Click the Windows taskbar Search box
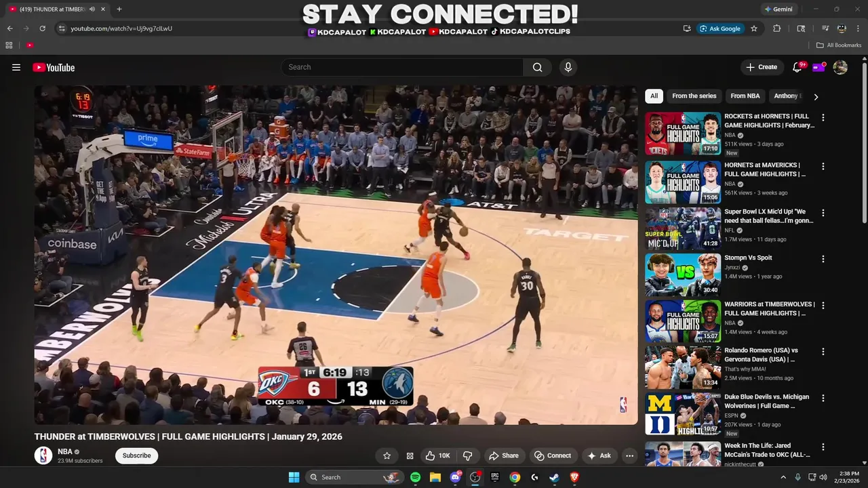The width and height of the screenshot is (868, 488). [355, 477]
